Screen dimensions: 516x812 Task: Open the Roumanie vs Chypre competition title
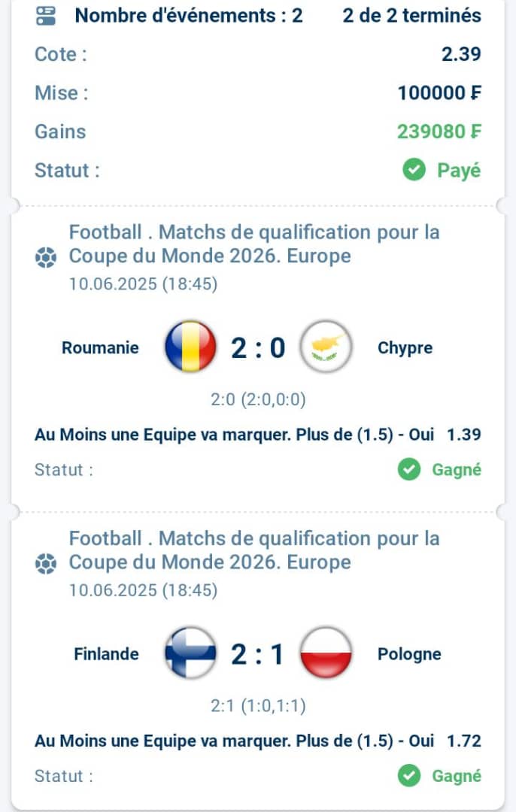pos(253,244)
